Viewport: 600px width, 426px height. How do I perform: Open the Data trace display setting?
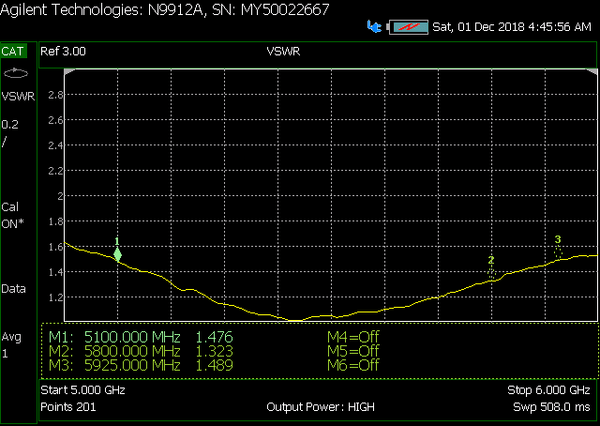click(14, 288)
